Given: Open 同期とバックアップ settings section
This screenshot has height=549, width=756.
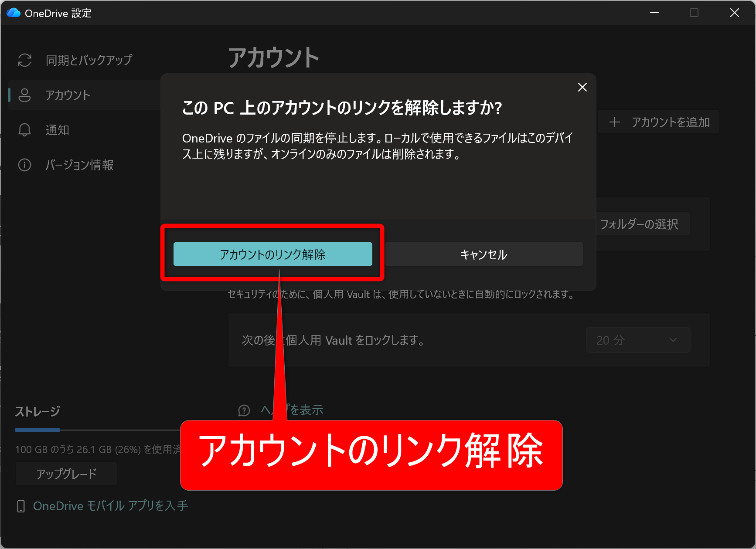Looking at the screenshot, I should click(x=89, y=60).
